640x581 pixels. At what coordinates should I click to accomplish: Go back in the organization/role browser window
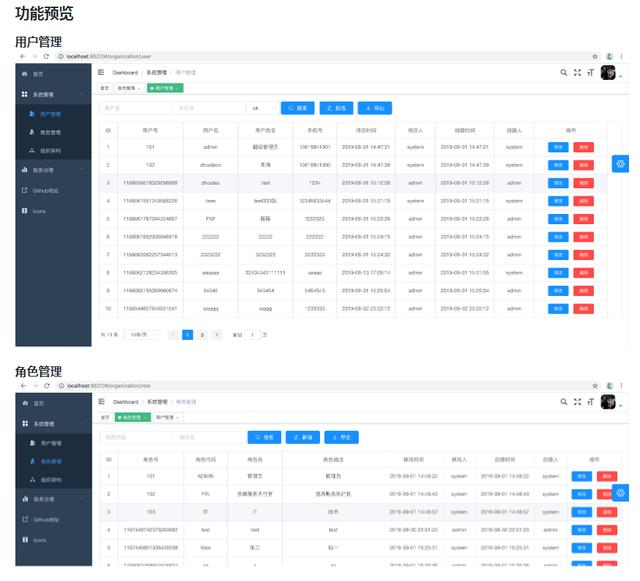coord(23,386)
